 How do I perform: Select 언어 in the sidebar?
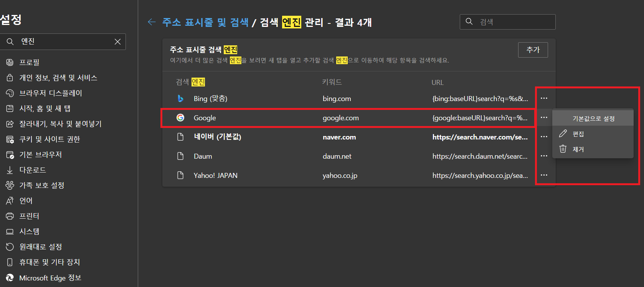26,201
